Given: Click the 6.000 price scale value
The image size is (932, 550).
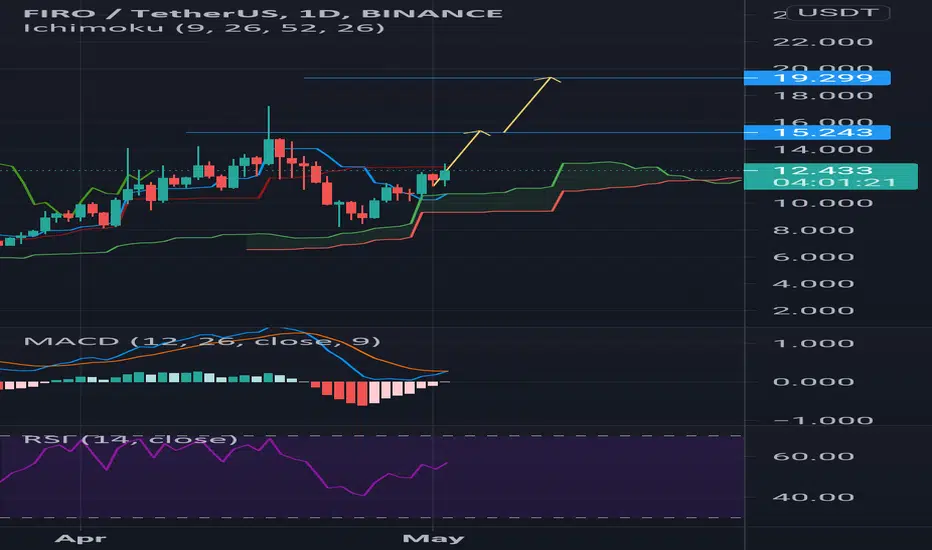Looking at the screenshot, I should coord(813,257).
